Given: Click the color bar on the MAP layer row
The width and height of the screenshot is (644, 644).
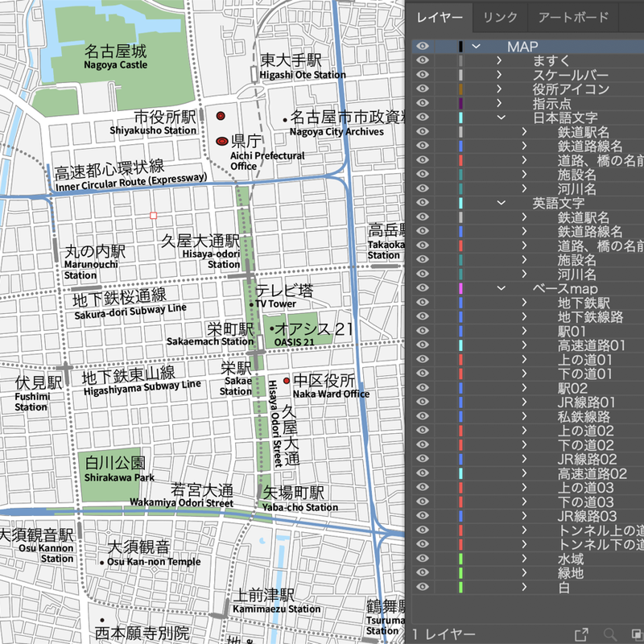Looking at the screenshot, I should click(x=460, y=47).
